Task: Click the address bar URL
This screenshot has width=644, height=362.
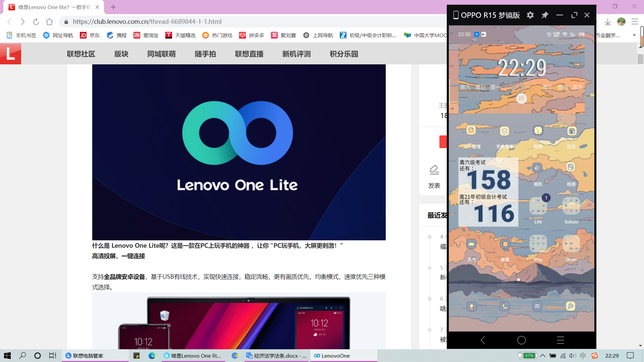Action: [147, 22]
